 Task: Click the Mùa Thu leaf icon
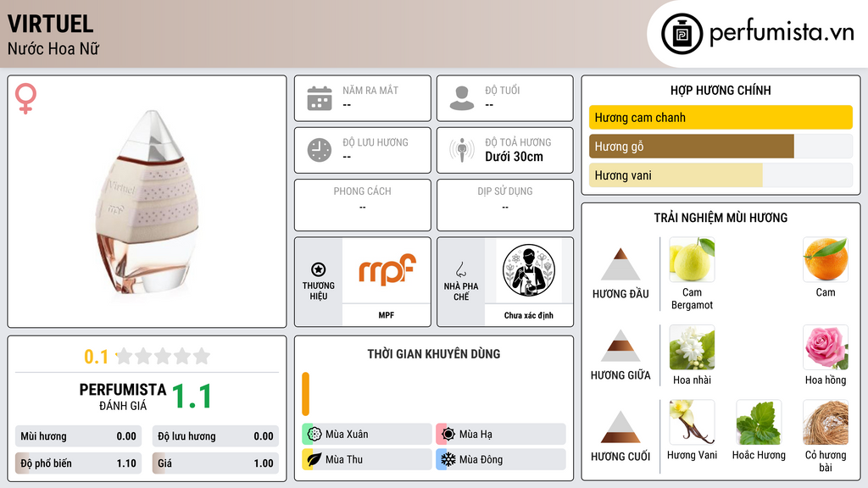coord(314,459)
